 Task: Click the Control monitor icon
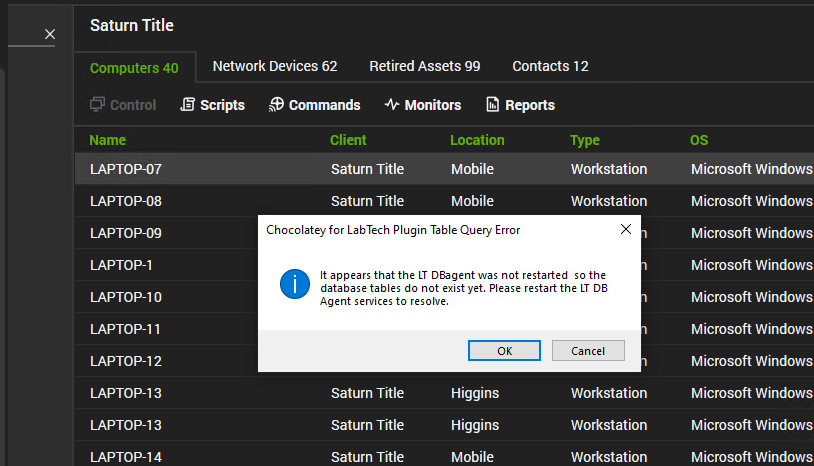point(97,105)
